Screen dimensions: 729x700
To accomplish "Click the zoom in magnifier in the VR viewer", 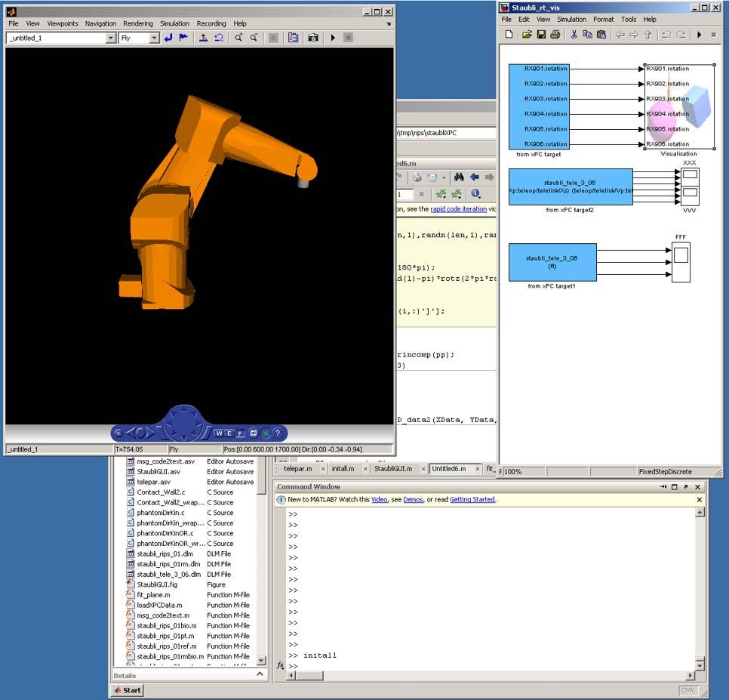I will (238, 38).
